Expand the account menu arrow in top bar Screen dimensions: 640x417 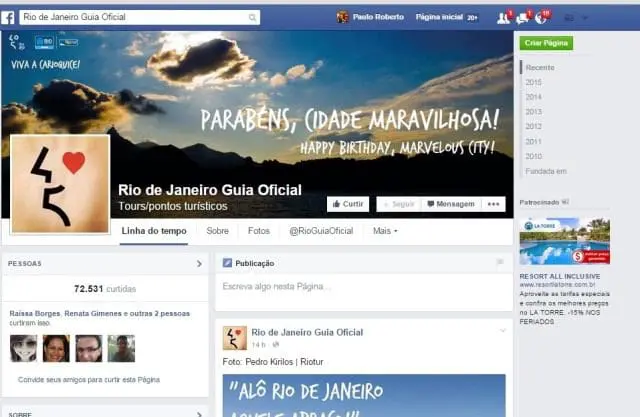(585, 18)
